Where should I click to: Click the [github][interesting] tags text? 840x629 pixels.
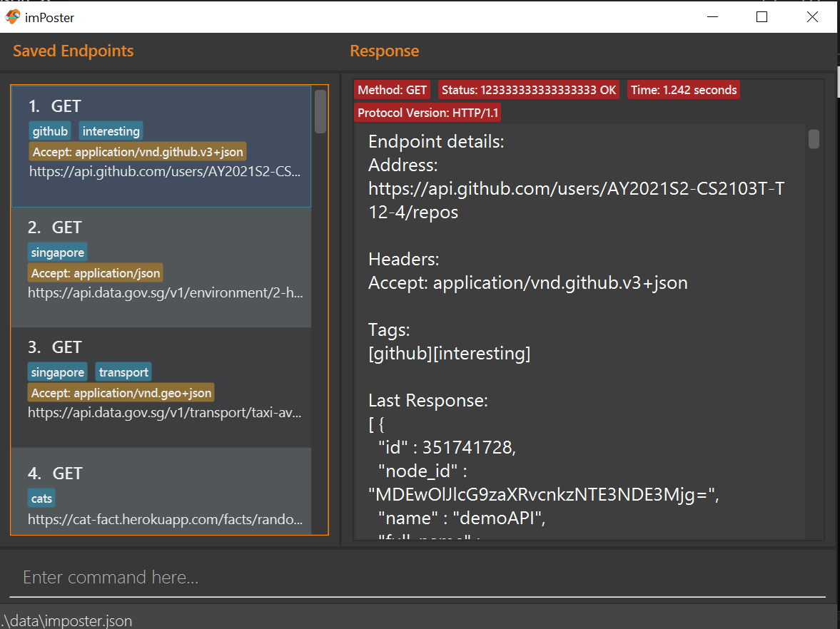pos(450,353)
